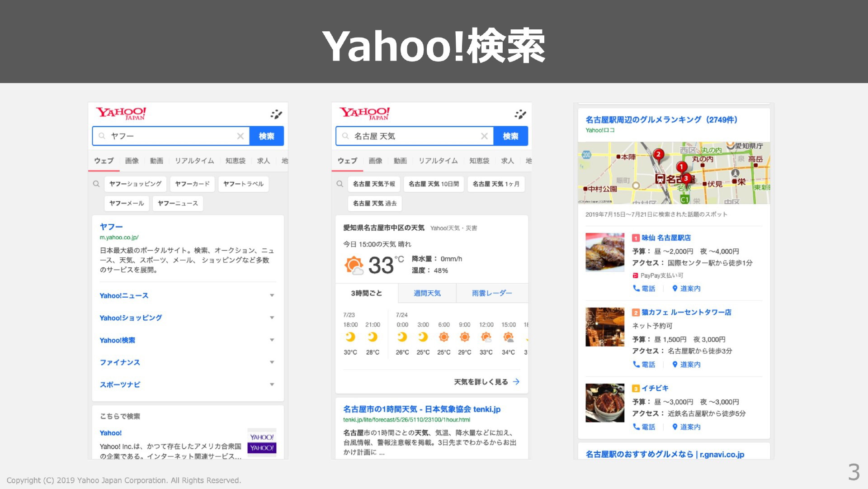Click the PayPay支払い可 badge icon

[635, 275]
